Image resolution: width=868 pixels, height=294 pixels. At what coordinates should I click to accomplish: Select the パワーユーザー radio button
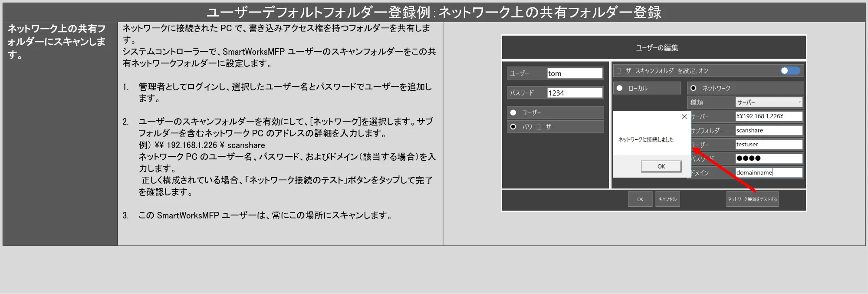pos(513,127)
